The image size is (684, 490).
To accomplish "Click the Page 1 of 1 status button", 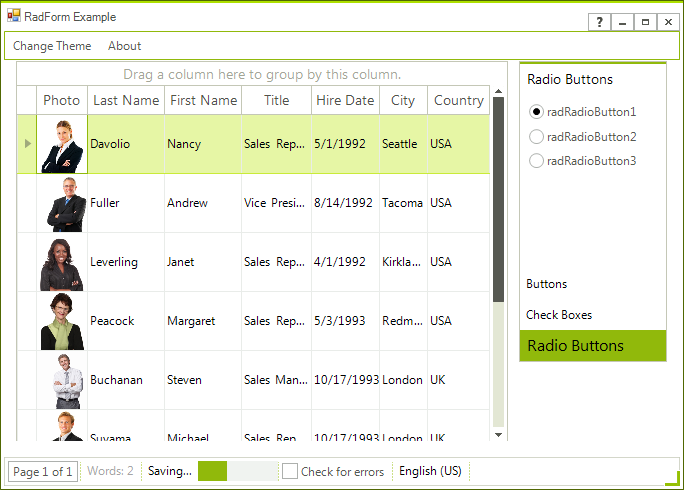I will 43,472.
